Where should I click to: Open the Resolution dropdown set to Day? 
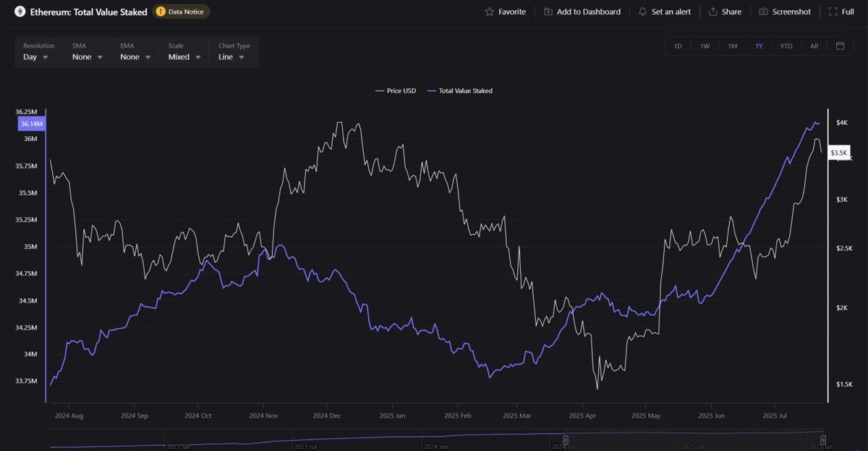(x=35, y=57)
